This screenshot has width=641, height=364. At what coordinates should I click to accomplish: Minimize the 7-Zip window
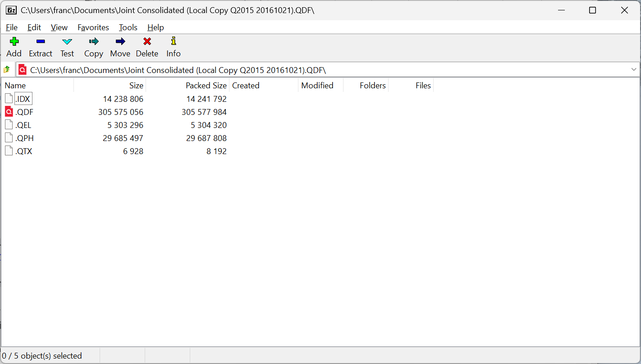point(561,10)
